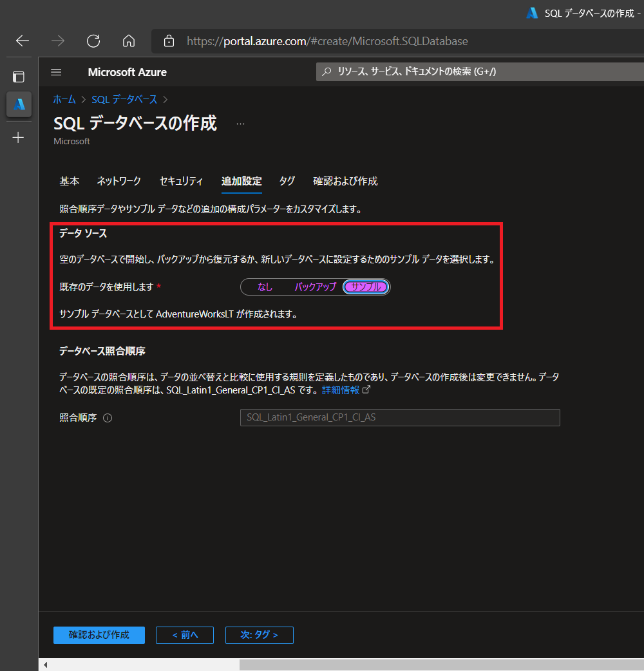Add a new tab with plus icon
This screenshot has height=671, width=644.
click(x=19, y=137)
